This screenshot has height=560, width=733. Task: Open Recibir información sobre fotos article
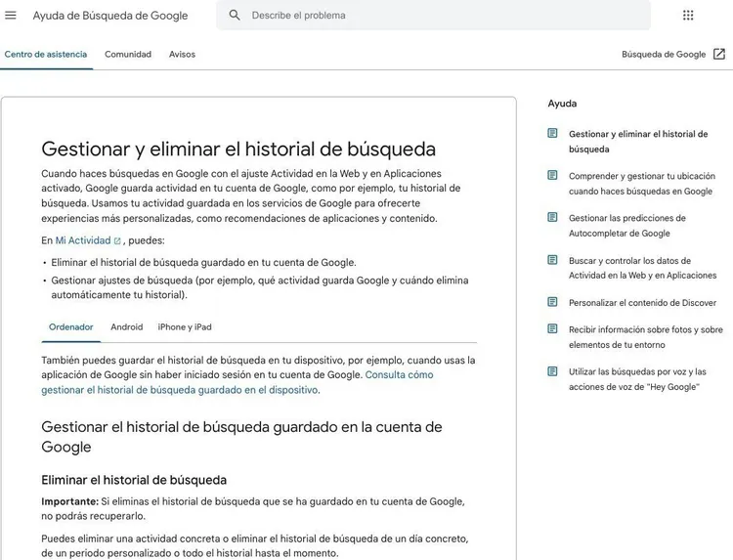click(646, 337)
